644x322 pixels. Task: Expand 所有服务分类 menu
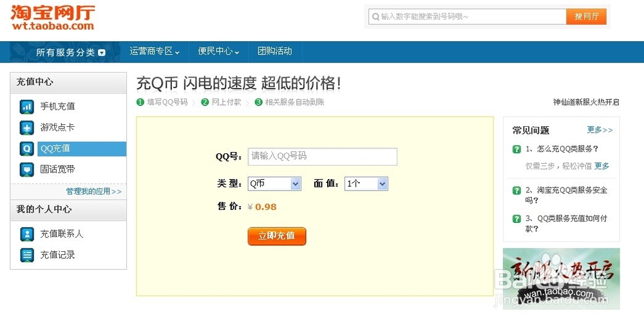click(71, 53)
